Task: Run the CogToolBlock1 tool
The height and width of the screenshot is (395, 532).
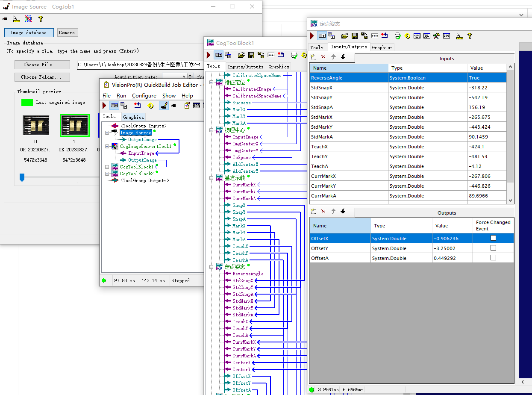Action: point(209,55)
